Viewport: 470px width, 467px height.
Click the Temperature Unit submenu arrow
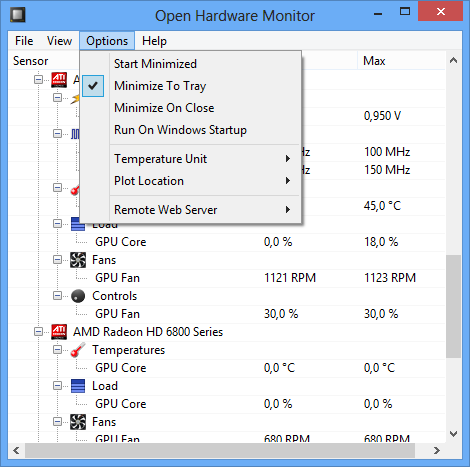tap(288, 159)
